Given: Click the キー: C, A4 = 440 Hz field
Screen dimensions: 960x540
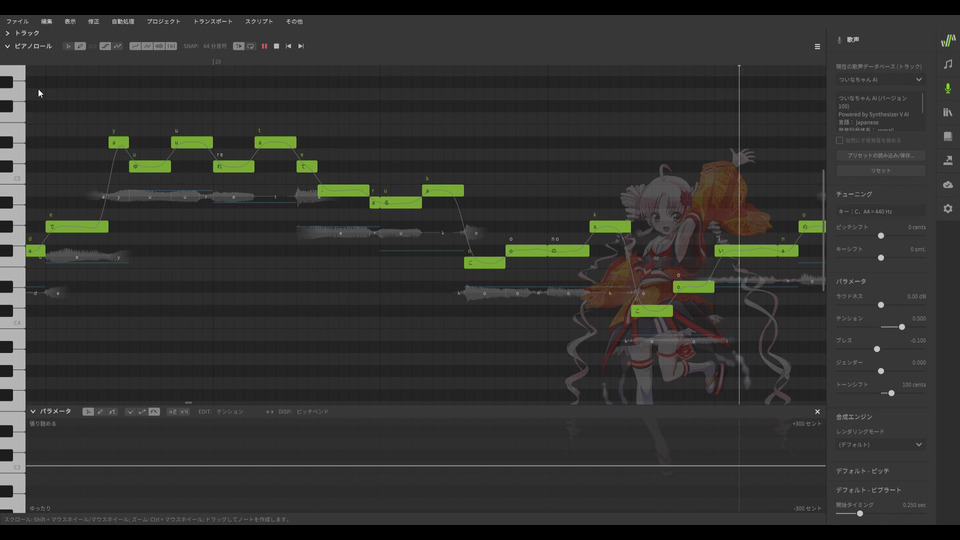Looking at the screenshot, I should point(880,211).
